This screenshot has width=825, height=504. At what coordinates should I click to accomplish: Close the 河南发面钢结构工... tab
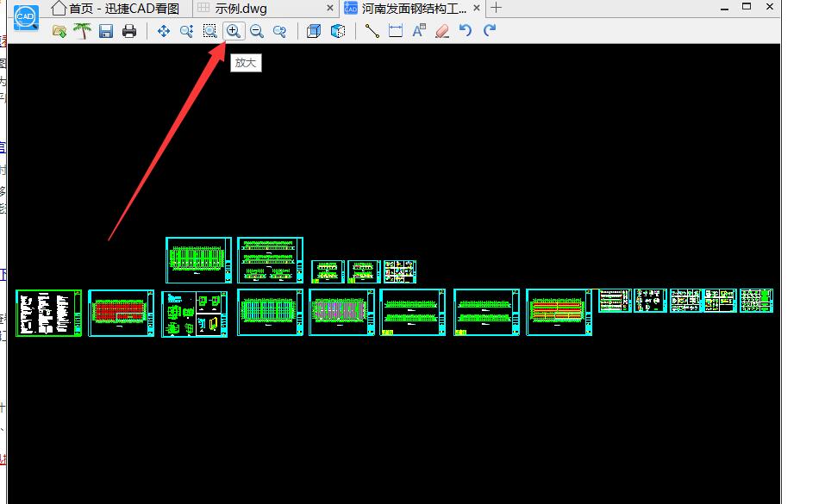point(477,8)
